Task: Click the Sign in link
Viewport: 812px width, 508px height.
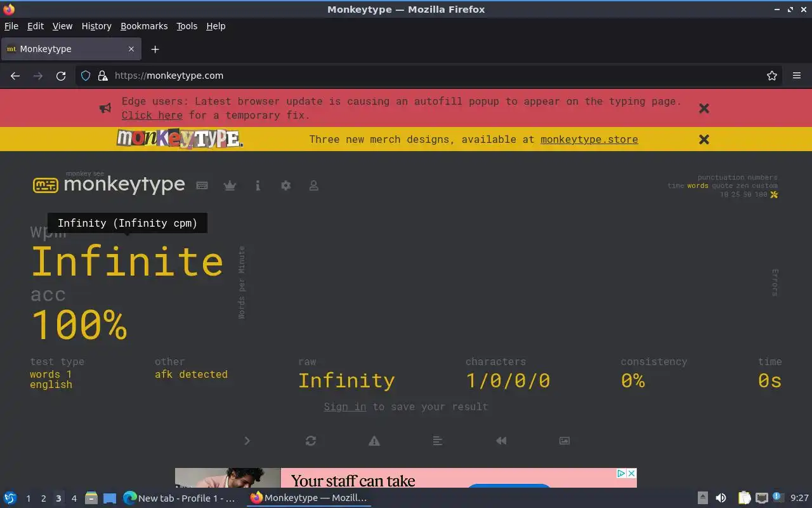Action: [x=345, y=406]
